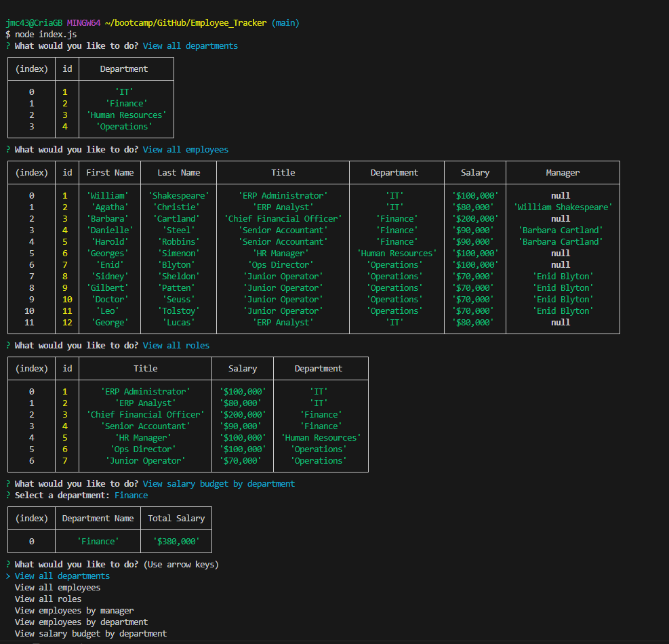Click the selected 'Finance' department answer text
The image size is (669, 644).
131,495
